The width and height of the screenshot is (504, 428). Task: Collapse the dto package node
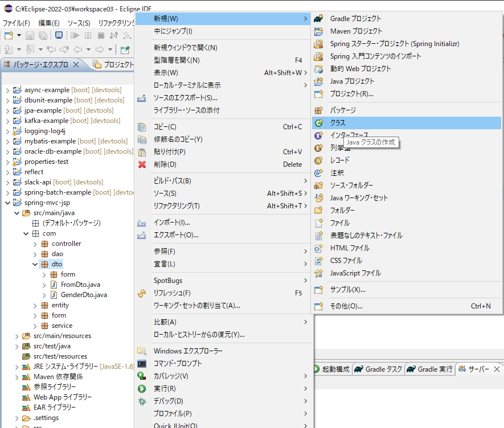(x=35, y=265)
